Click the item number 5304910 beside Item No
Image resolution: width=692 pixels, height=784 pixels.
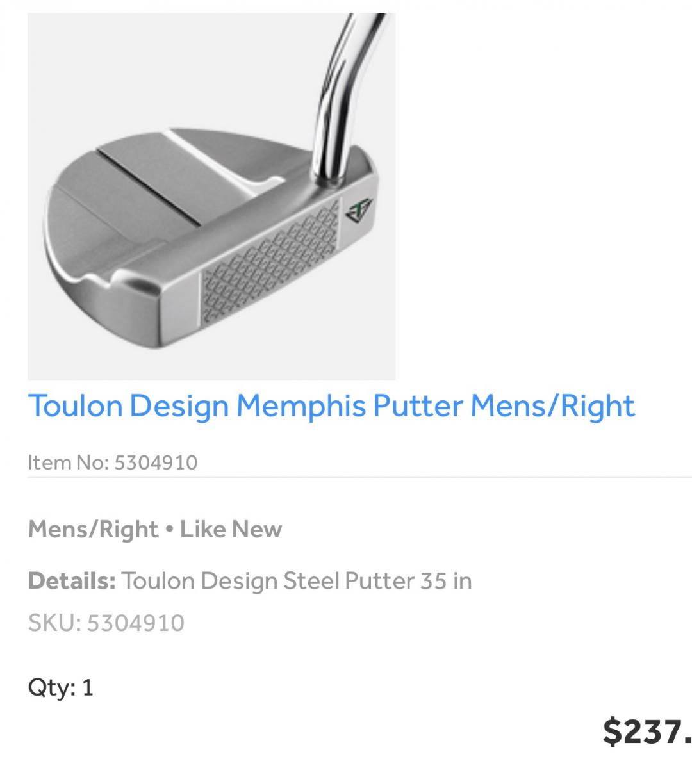click(156, 462)
